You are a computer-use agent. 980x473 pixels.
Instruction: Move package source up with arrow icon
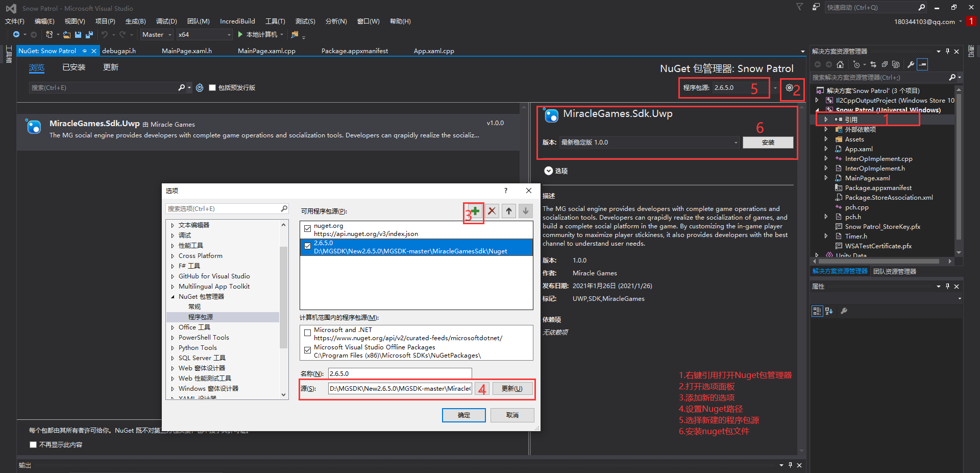point(509,211)
